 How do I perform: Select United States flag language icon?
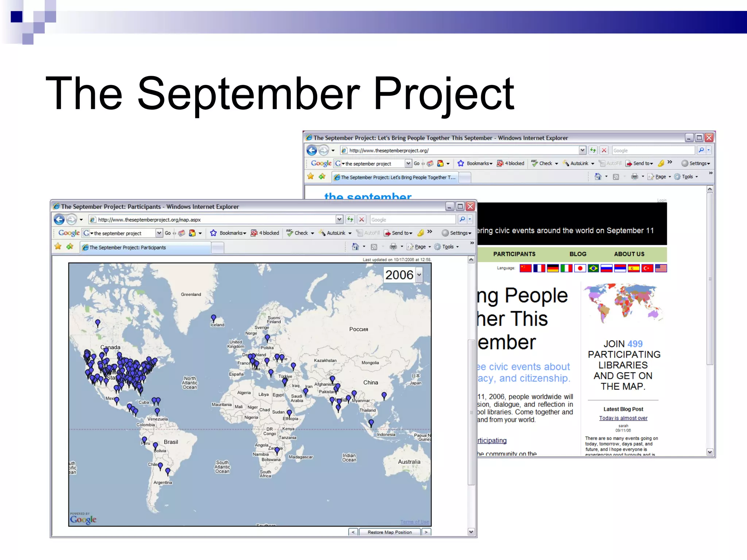661,268
